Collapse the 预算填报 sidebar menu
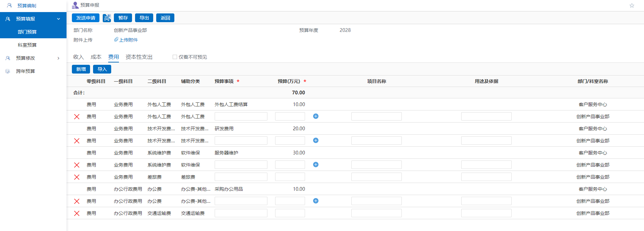Screen dimensions: 644x231 58,19
